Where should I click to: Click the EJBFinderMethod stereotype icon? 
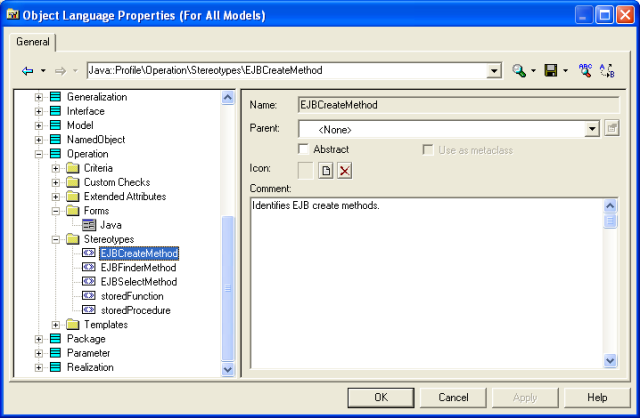[89, 268]
